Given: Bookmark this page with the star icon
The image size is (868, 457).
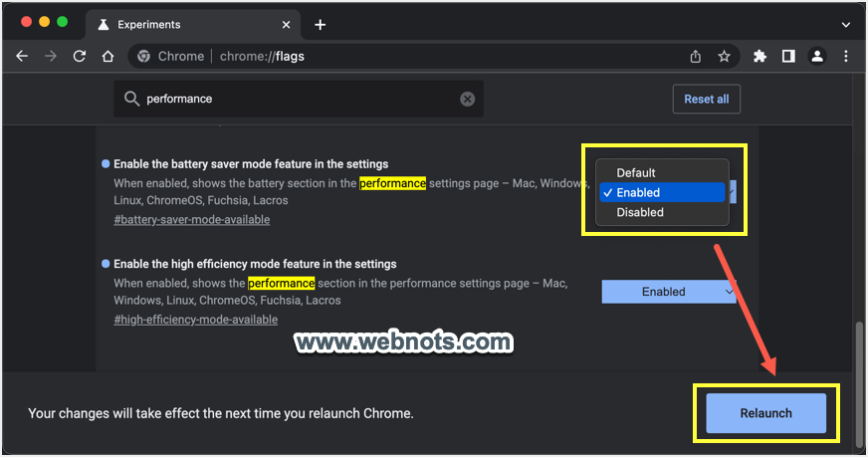Looking at the screenshot, I should click(725, 57).
